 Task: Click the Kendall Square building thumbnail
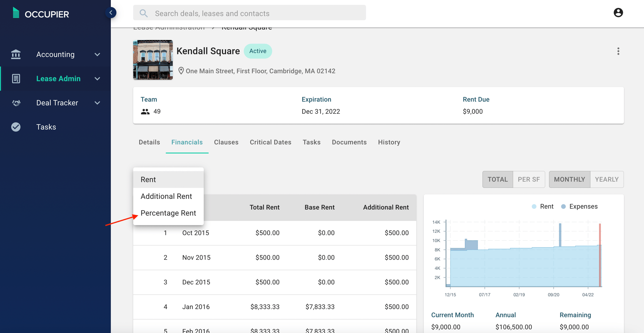pos(153,60)
